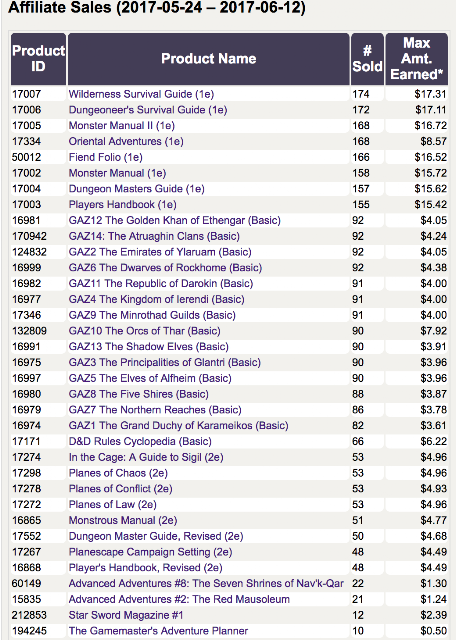Open Dungeon Masters Guide (1e) link
The height and width of the screenshot is (640, 456).
(x=136, y=189)
